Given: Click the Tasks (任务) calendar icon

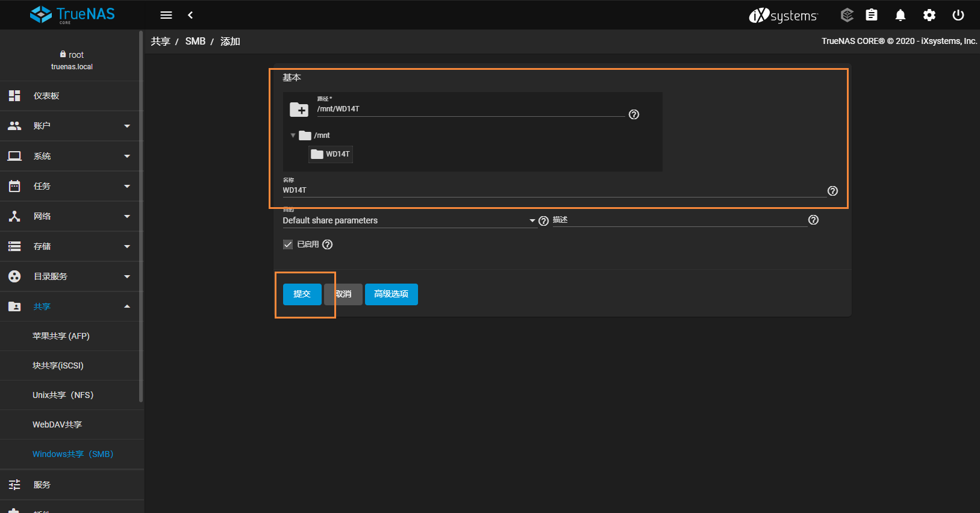Looking at the screenshot, I should [14, 186].
